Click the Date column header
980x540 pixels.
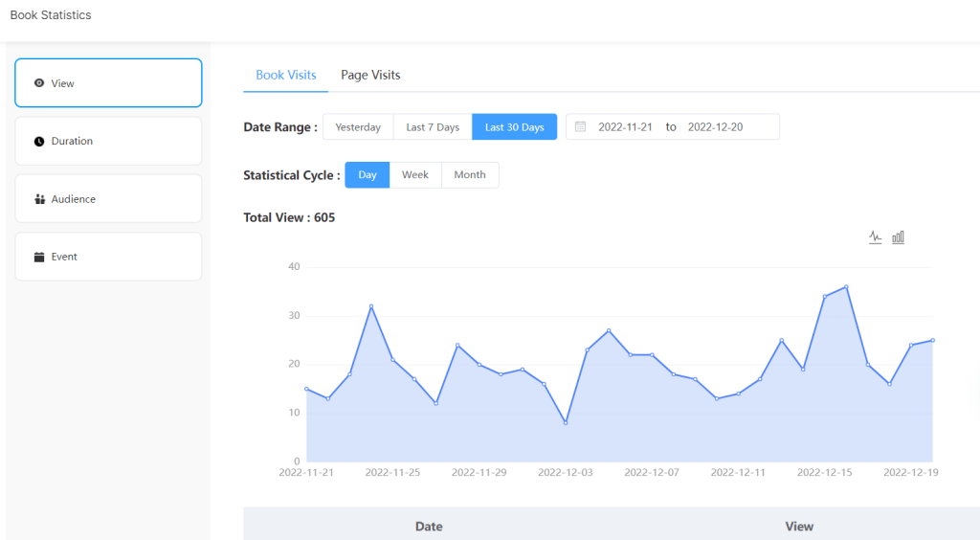[429, 527]
